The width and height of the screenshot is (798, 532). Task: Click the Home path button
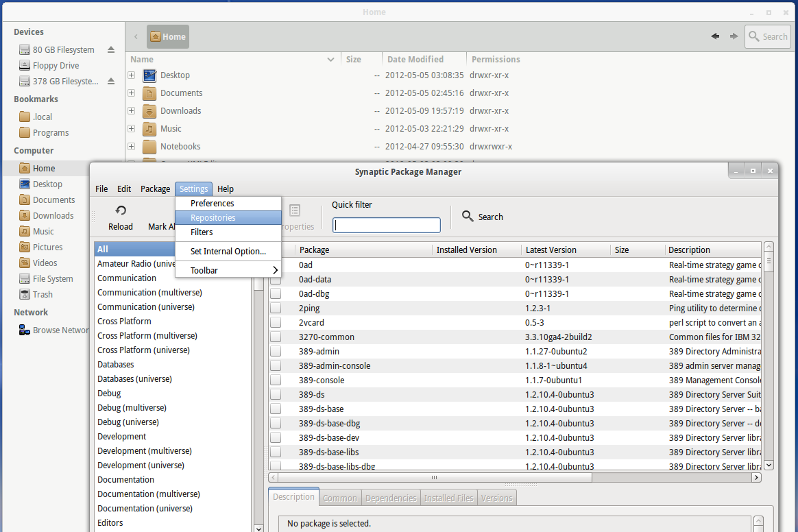168,36
